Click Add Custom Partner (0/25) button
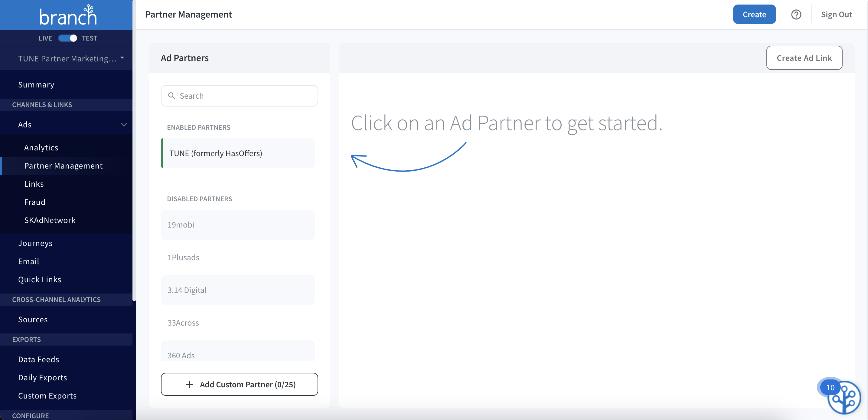The height and width of the screenshot is (420, 868). click(x=239, y=384)
